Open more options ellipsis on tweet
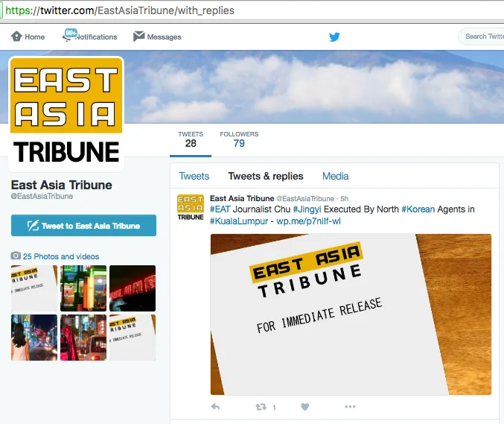The width and height of the screenshot is (504, 424). click(350, 407)
